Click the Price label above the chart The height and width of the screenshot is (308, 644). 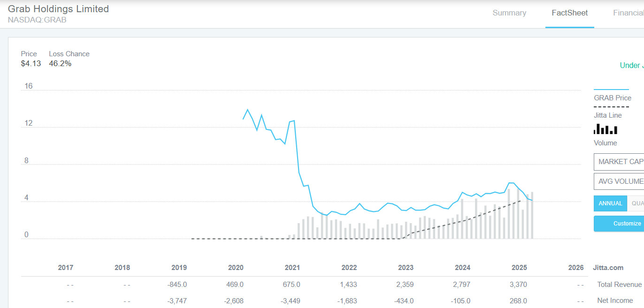point(29,54)
